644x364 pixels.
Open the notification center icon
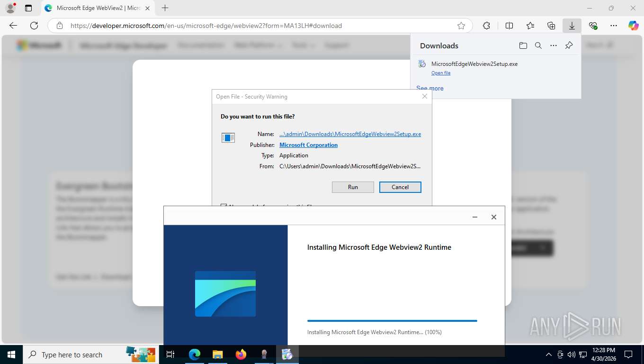[x=628, y=355]
